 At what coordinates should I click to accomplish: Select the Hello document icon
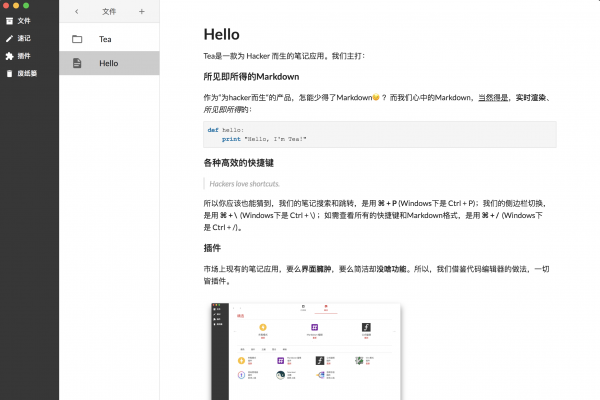point(77,63)
